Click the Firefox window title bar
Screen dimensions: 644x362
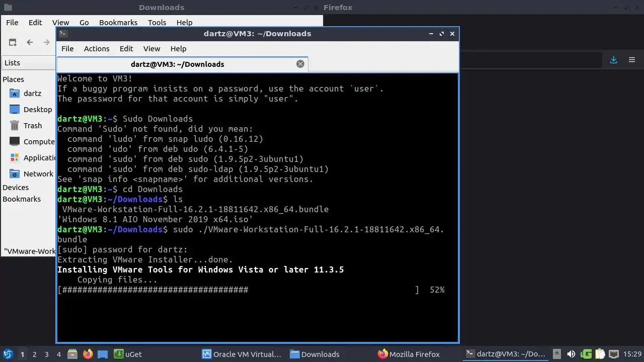[x=483, y=8]
